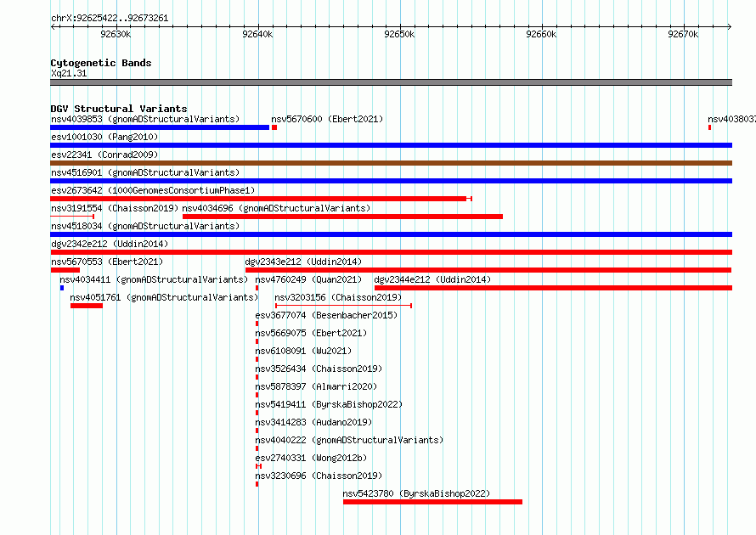Open the nsv4518034 gnomADStructuralVariants label

click(x=145, y=226)
